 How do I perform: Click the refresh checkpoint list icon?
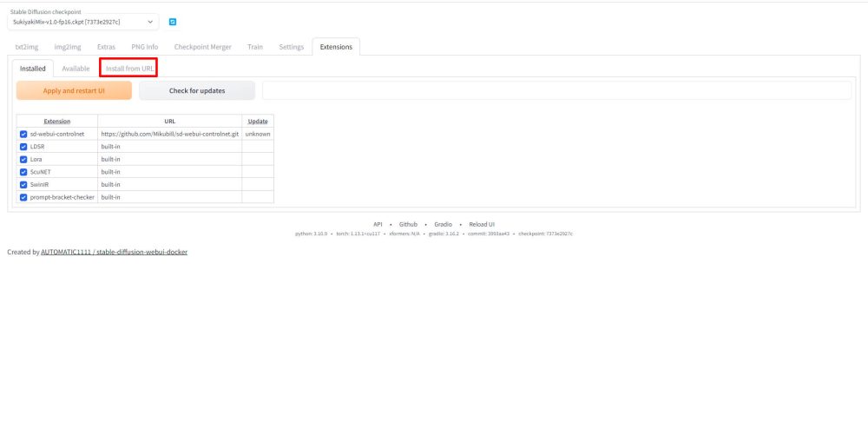pyautogui.click(x=172, y=21)
